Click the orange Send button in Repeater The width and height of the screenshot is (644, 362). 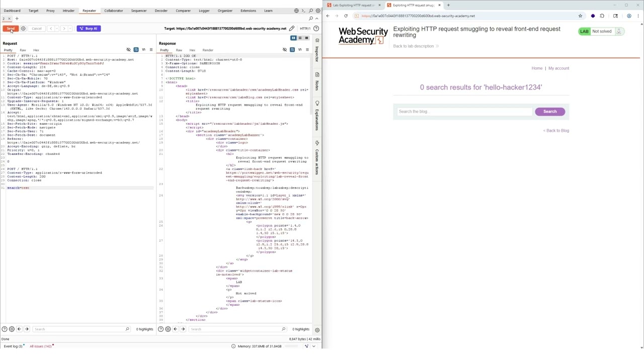11,29
